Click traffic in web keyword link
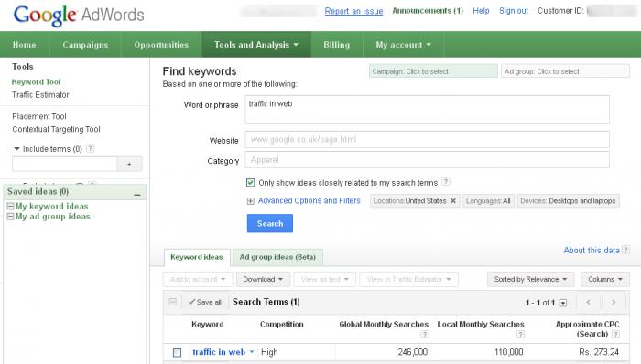The width and height of the screenshot is (641, 364). pos(219,352)
